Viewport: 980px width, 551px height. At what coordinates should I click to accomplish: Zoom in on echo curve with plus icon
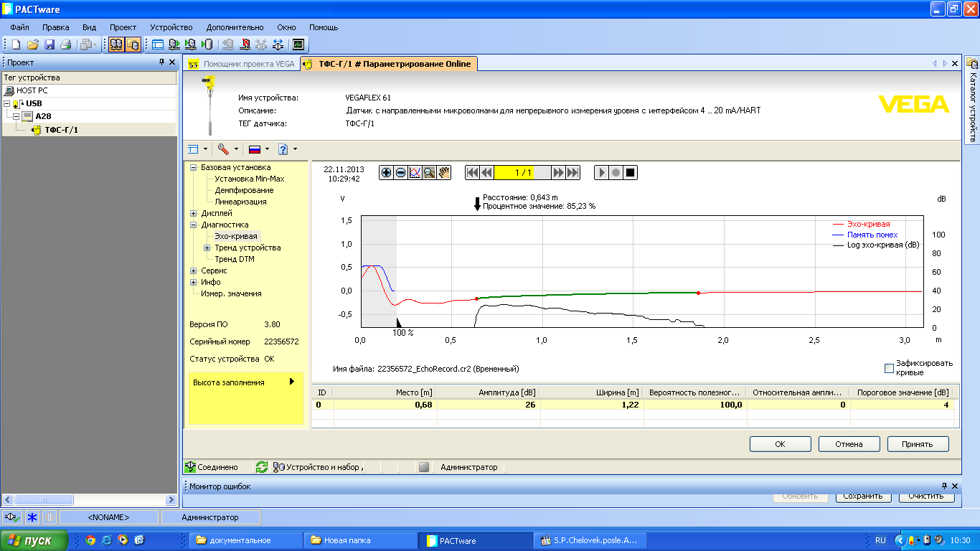pyautogui.click(x=387, y=172)
